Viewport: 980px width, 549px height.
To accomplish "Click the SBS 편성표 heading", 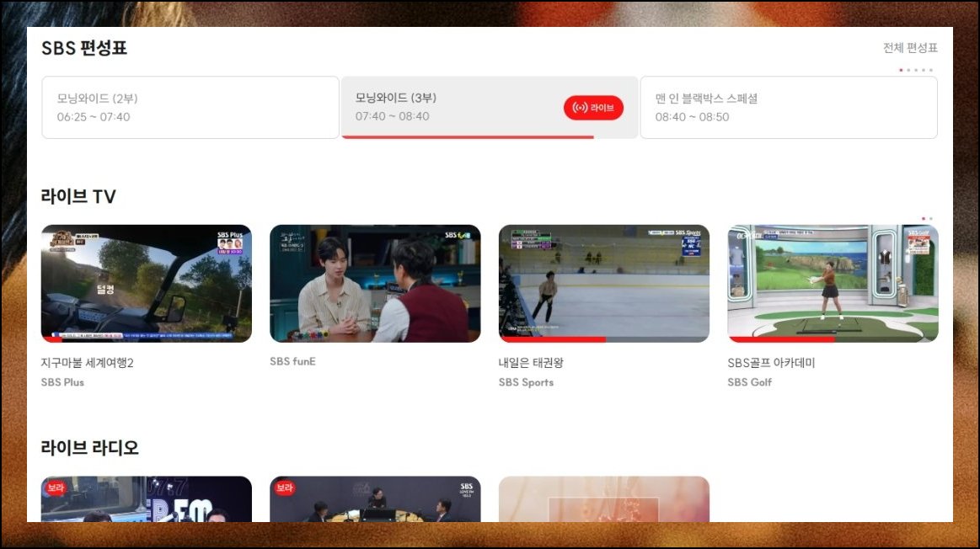I will tap(84, 48).
